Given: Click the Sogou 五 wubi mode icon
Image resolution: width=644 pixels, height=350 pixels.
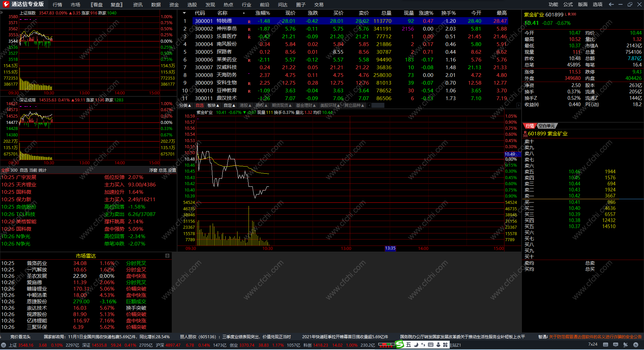Looking at the screenshot, I should coord(408,345).
